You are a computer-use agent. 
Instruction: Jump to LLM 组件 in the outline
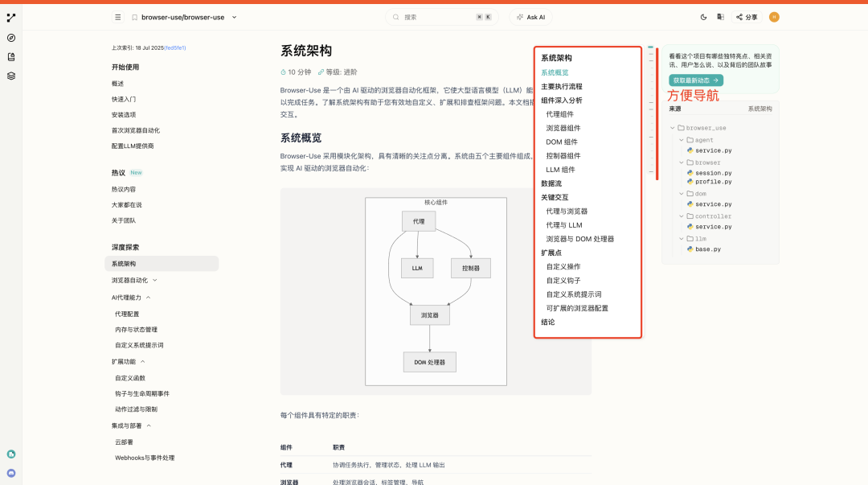[560, 170]
